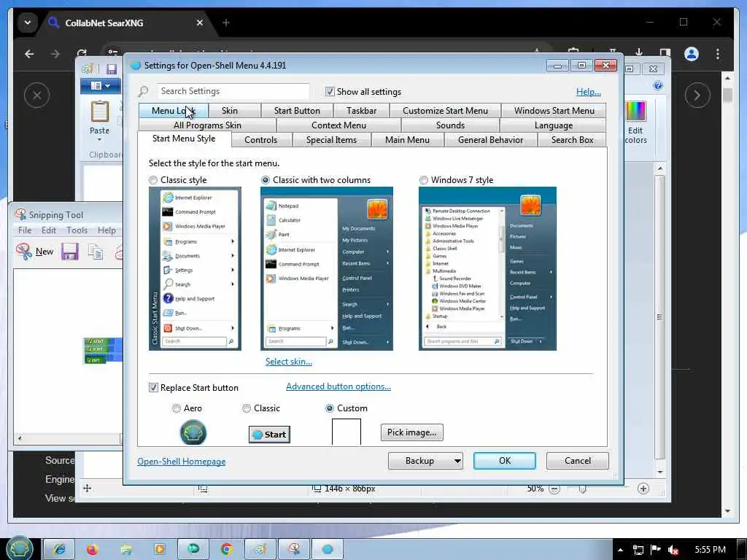Open the Help... link
Screen dimensions: 747x560
[x=589, y=92]
